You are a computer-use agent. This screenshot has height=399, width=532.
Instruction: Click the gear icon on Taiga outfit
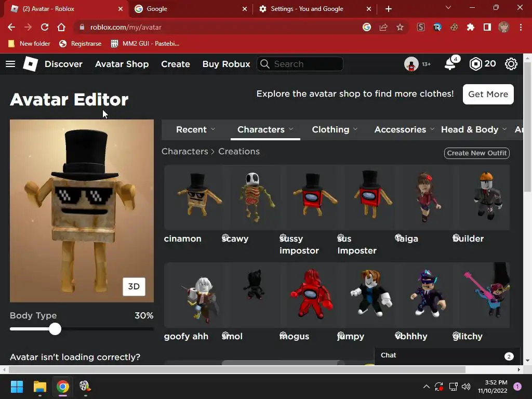pyautogui.click(x=398, y=237)
